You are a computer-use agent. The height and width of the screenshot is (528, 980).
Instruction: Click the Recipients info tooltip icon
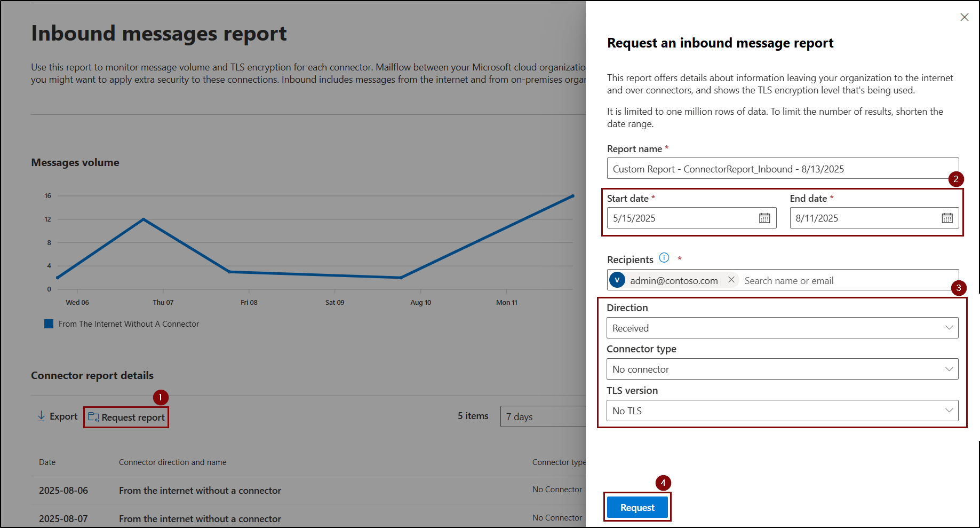(664, 257)
